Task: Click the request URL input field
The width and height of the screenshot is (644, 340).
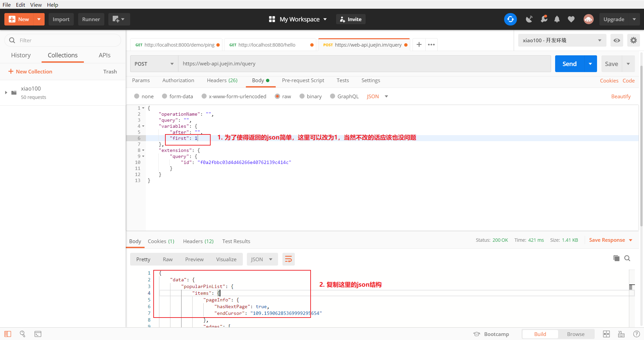Action: point(365,64)
